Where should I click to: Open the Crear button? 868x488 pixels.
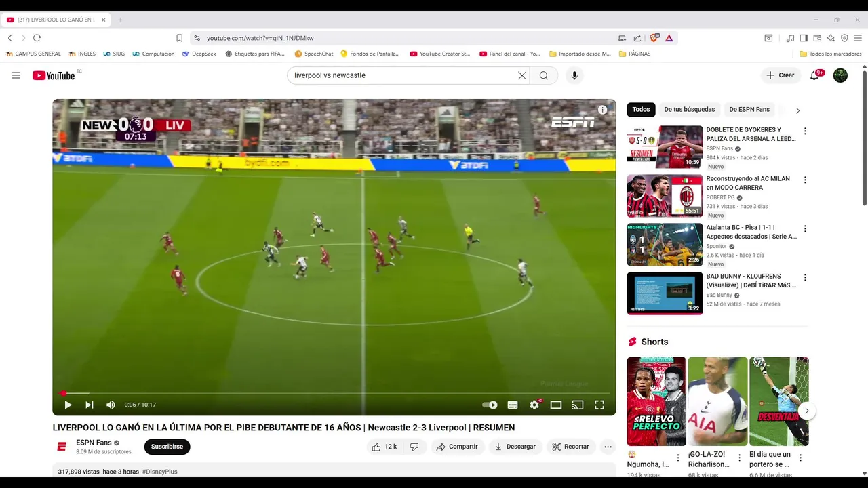(x=781, y=75)
